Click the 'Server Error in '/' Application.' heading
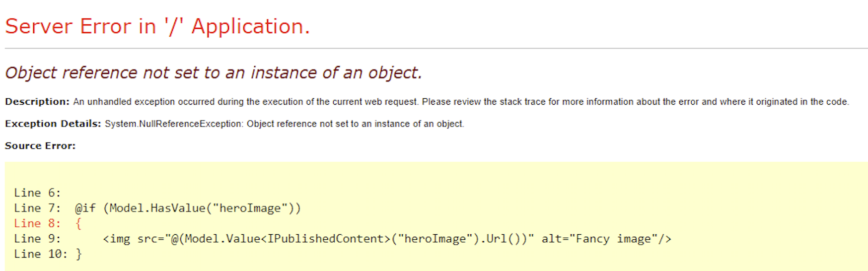This screenshot has height=271, width=868. [x=157, y=27]
